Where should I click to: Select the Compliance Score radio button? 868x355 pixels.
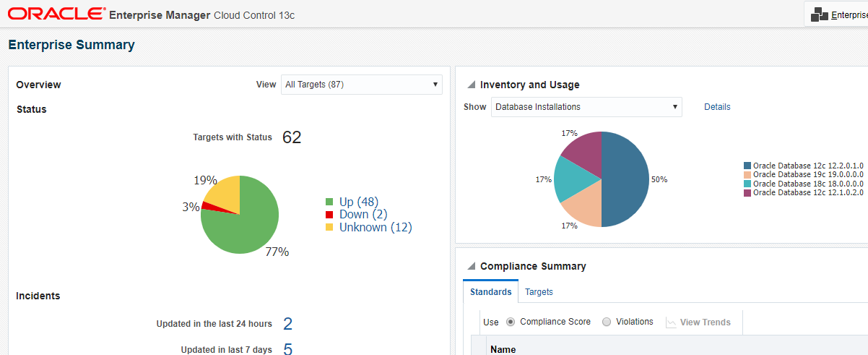pyautogui.click(x=511, y=322)
